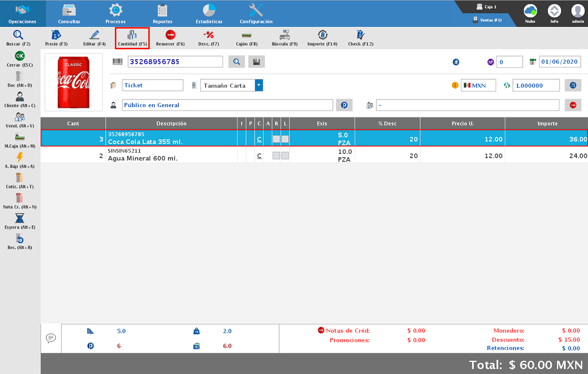Apply discount with Desc. (F7) icon
Viewport: 588px width, 374px height.
tap(208, 35)
